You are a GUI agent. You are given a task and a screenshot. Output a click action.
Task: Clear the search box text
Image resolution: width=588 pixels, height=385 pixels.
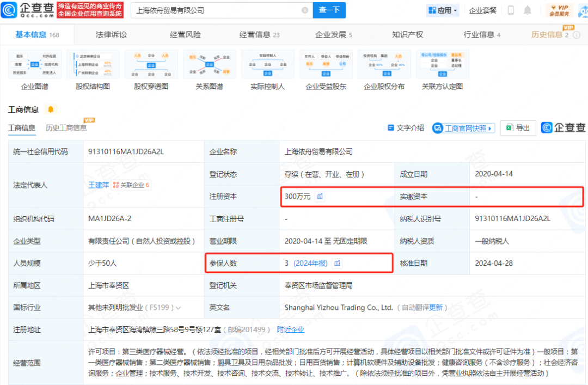[x=305, y=10]
